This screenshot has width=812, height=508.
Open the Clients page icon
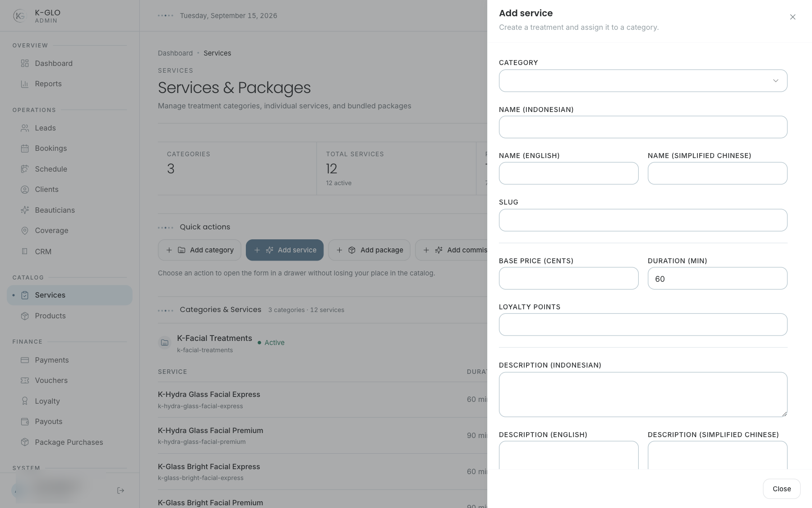[x=25, y=190]
